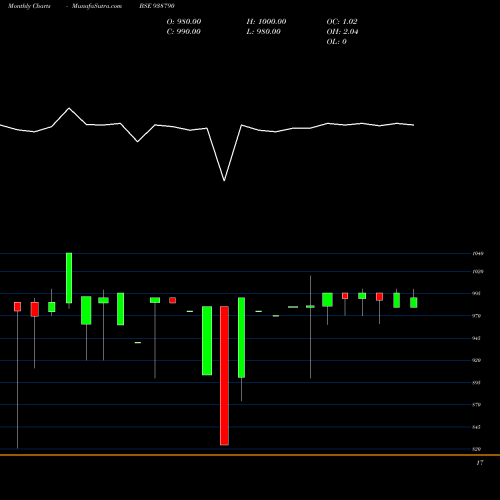Click the deepest dip on the white line
Screen dimensions: 500x500
224,180
